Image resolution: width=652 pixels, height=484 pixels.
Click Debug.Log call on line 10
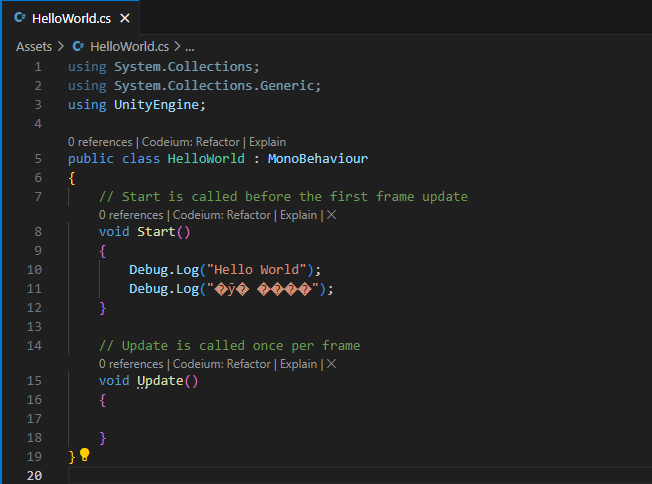(x=225, y=270)
